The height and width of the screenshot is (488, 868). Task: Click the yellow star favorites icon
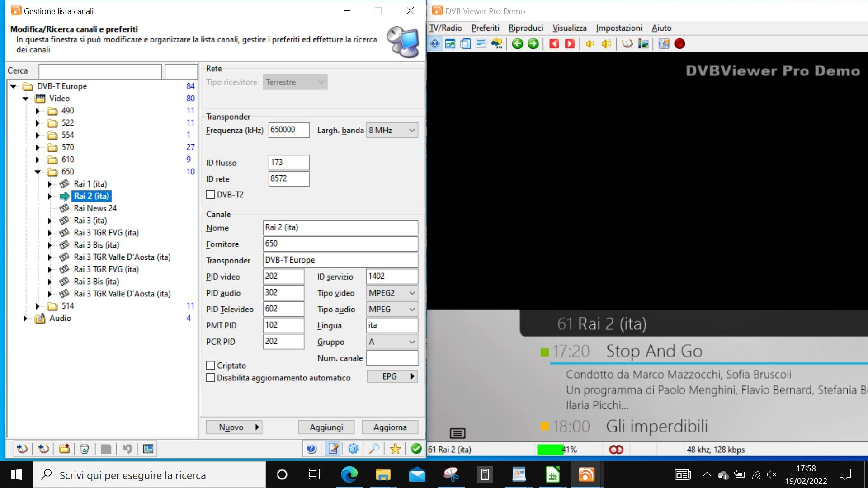tap(395, 449)
